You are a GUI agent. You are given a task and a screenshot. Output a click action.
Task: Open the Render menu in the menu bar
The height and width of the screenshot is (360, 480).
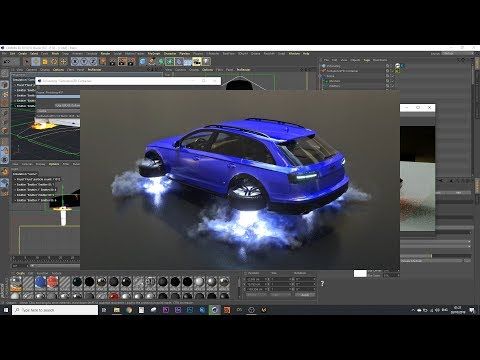pyautogui.click(x=105, y=53)
